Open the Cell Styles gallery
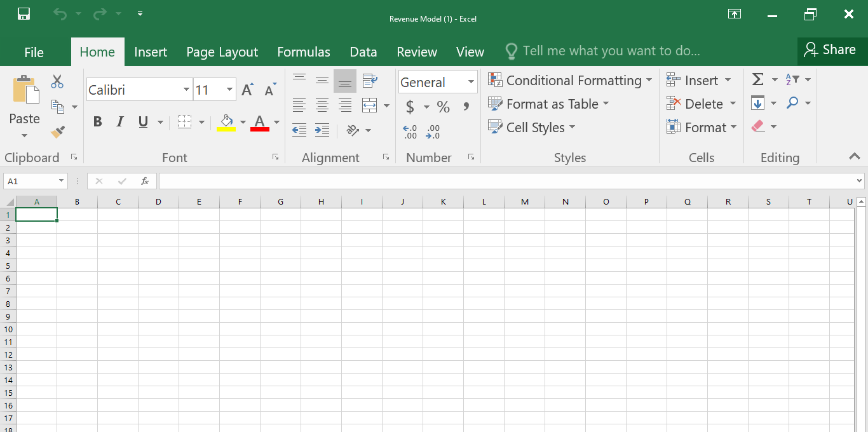 tap(531, 127)
